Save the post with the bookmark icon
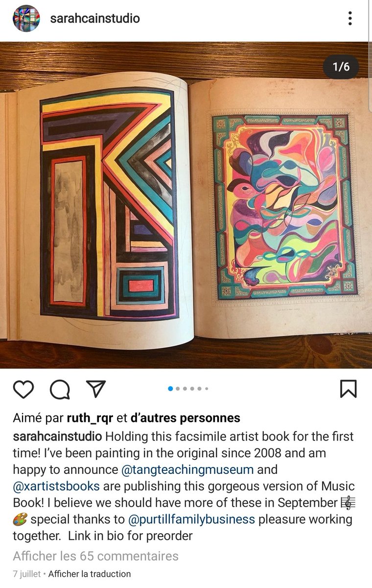Viewport: 372px width, 588px height. pos(348,389)
